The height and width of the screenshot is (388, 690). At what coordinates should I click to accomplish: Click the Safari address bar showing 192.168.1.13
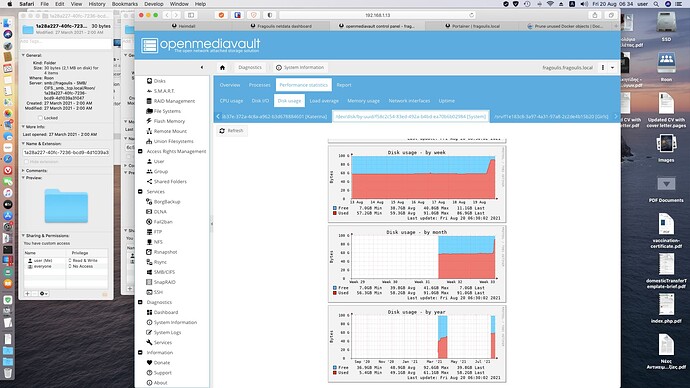coord(378,15)
